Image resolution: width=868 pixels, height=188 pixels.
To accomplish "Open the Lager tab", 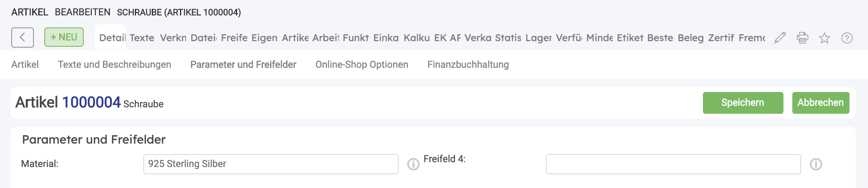I will tap(538, 38).
